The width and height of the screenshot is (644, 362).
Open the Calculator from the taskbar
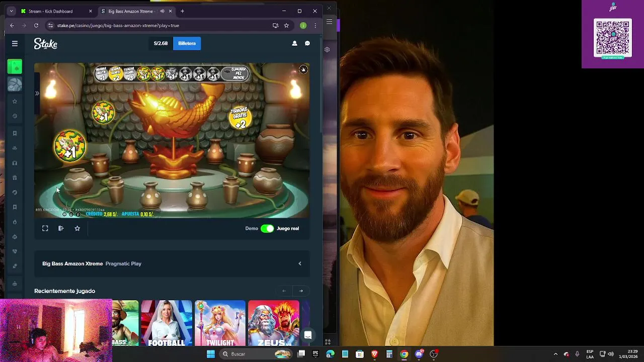(x=389, y=354)
